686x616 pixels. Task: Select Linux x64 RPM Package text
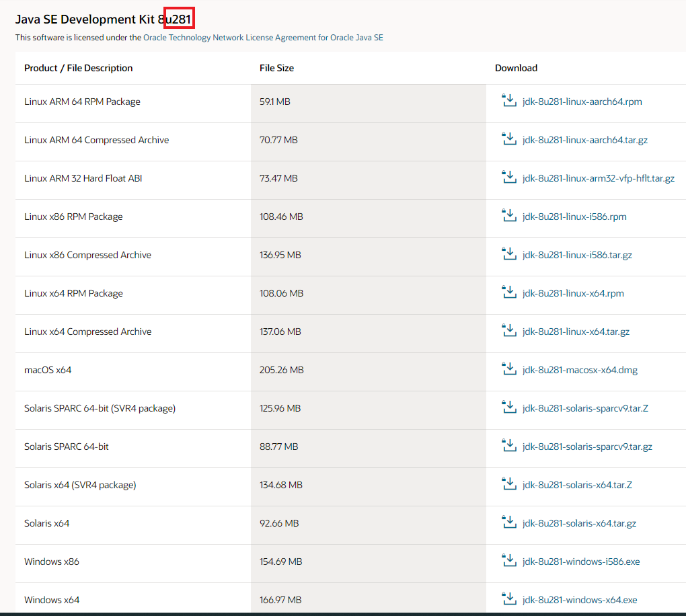coord(73,293)
